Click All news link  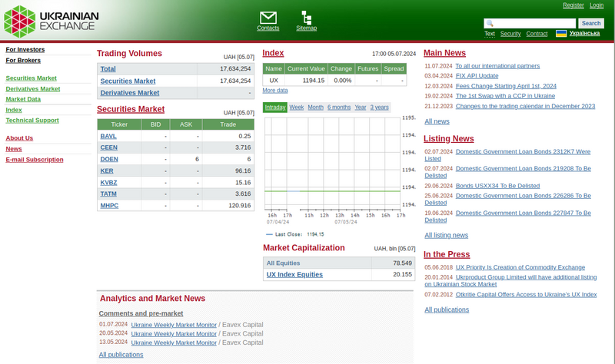(437, 121)
